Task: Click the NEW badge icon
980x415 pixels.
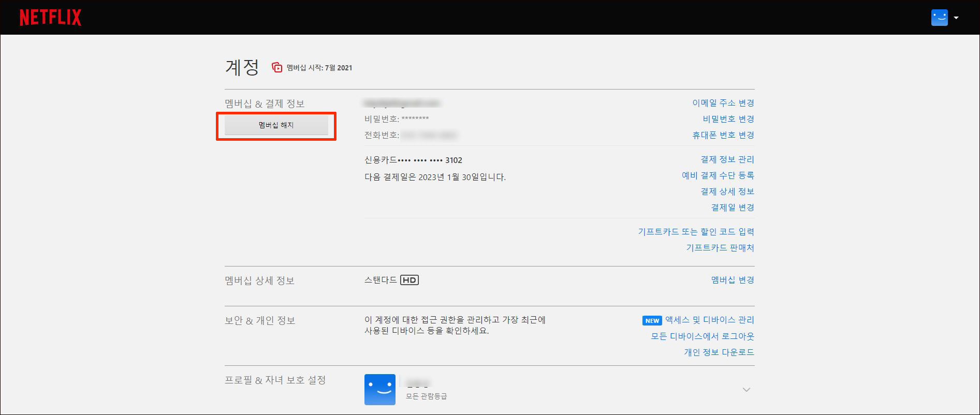Action: 652,321
